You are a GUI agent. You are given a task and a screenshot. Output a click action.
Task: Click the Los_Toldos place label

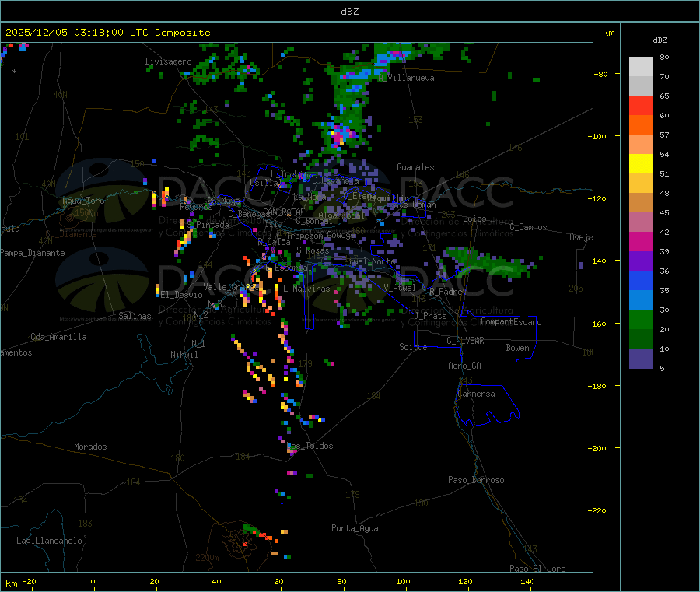click(x=310, y=446)
